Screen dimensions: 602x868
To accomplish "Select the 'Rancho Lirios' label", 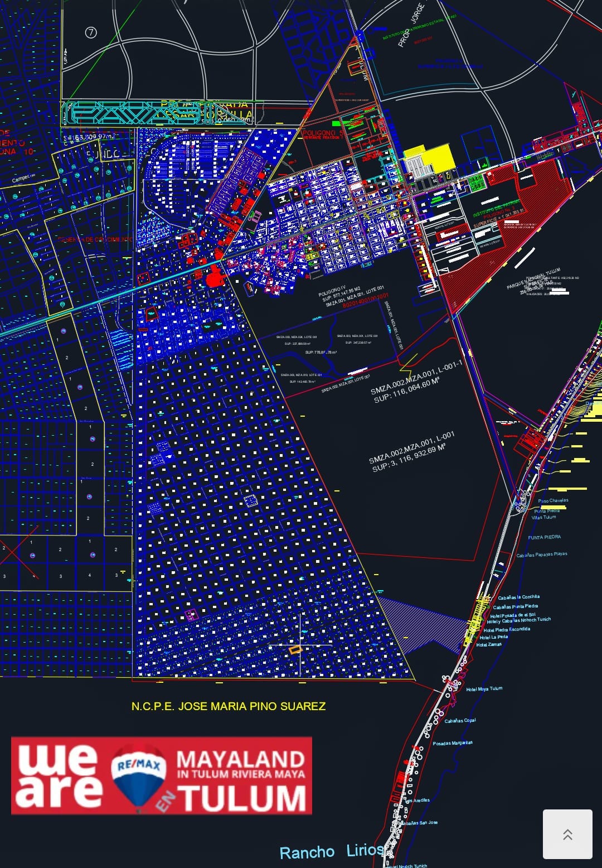I will tap(331, 851).
